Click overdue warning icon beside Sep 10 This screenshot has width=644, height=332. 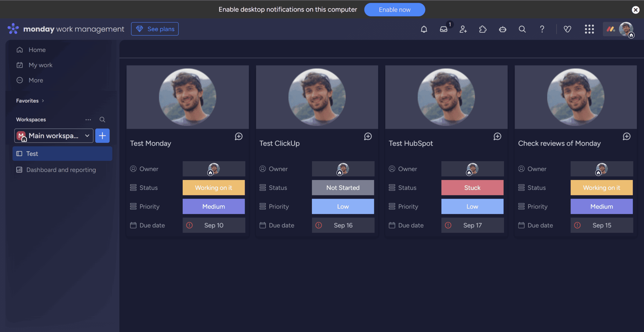189,225
